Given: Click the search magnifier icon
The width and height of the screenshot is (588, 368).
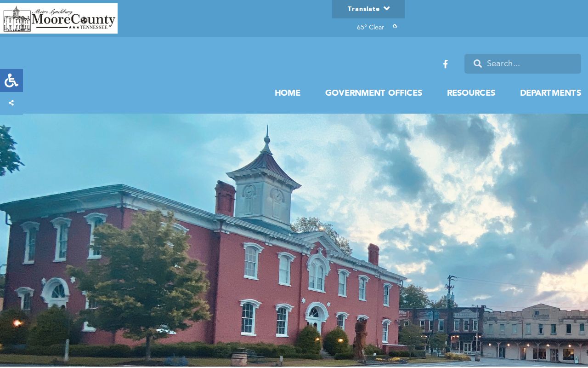Looking at the screenshot, I should point(478,63).
